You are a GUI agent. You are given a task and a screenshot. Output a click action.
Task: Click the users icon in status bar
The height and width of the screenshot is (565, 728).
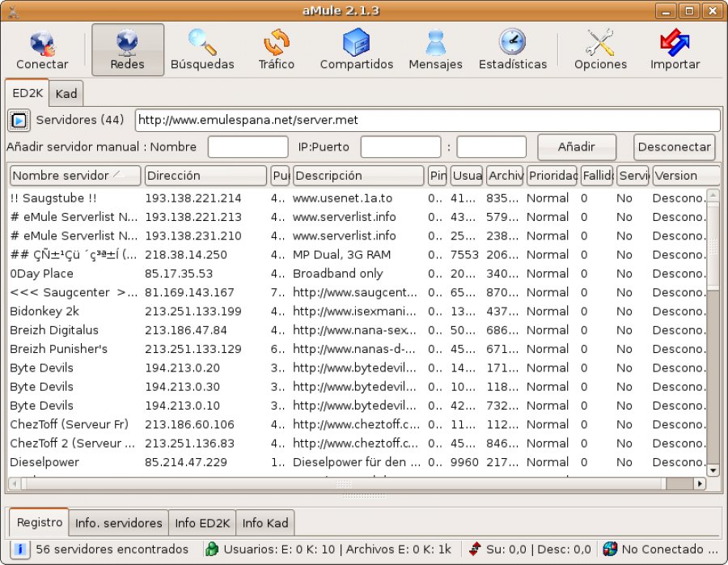click(x=212, y=549)
